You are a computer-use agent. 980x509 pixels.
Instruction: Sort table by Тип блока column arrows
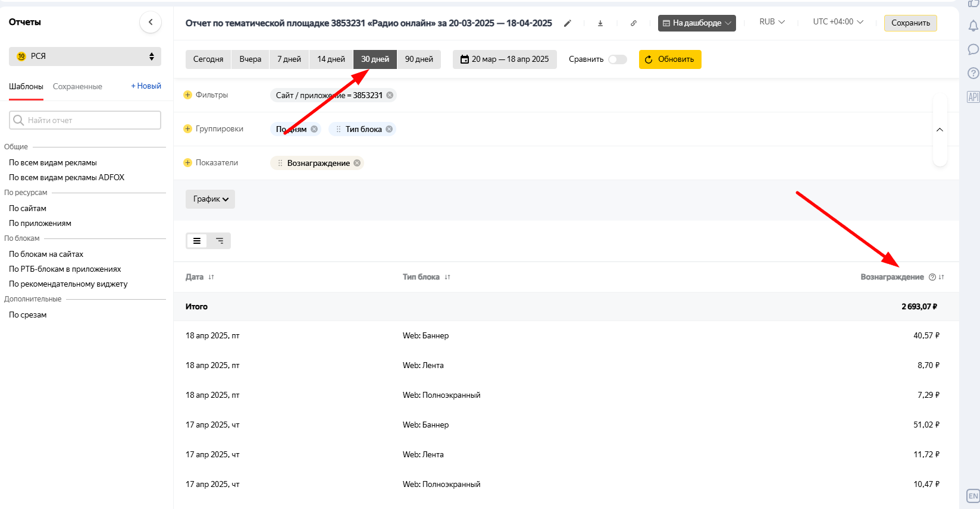(447, 277)
